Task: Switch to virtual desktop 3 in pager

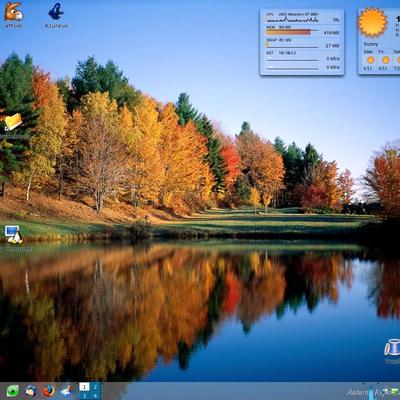Action: point(84,396)
